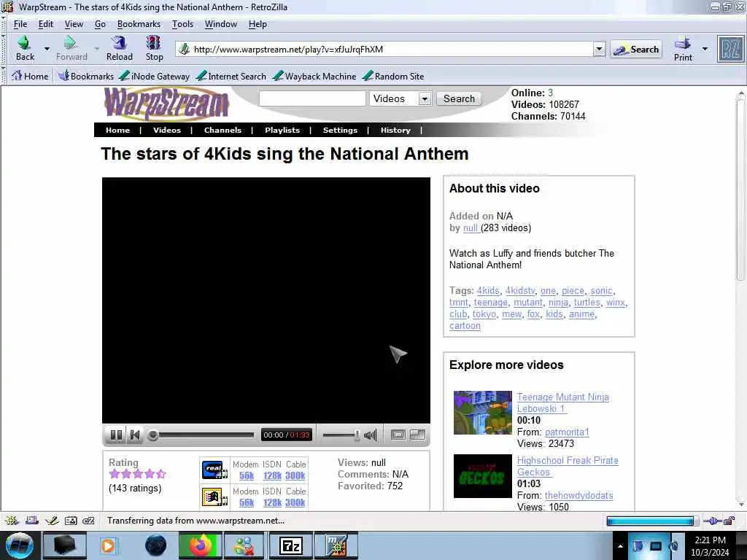This screenshot has width=747, height=560.
Task: Open the Windows Start orb
Action: pos(20,545)
